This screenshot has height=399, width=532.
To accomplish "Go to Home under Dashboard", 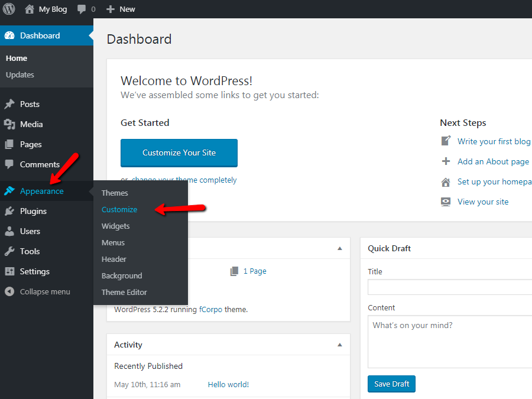I will pos(17,59).
